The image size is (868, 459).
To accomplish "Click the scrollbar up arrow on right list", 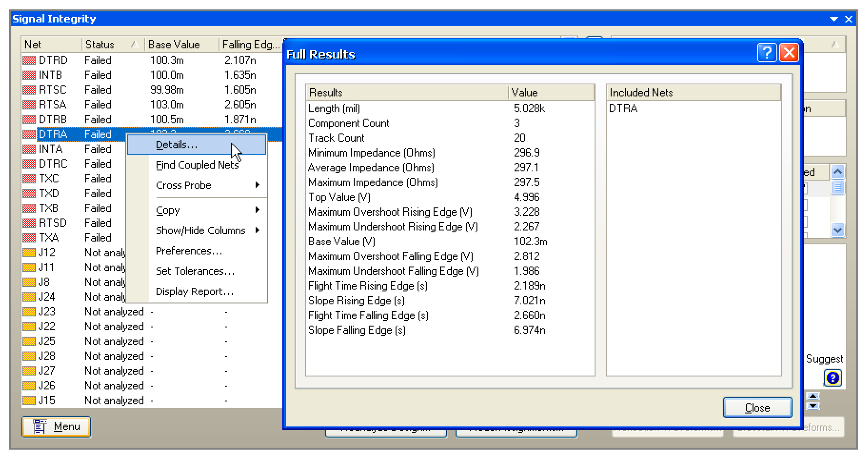I will tap(837, 172).
